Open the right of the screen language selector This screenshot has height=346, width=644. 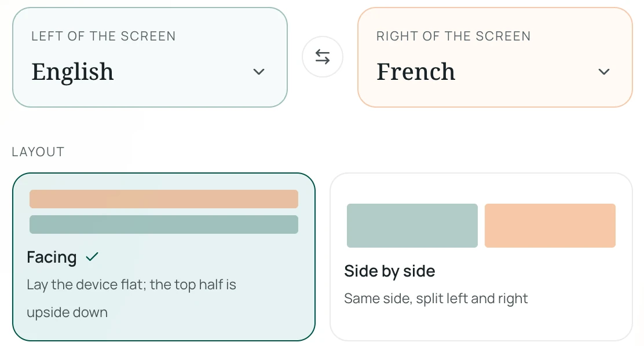(x=495, y=57)
